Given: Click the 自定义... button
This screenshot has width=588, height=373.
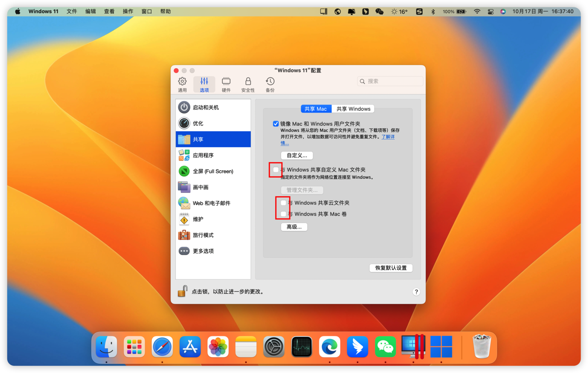Looking at the screenshot, I should pyautogui.click(x=297, y=155).
